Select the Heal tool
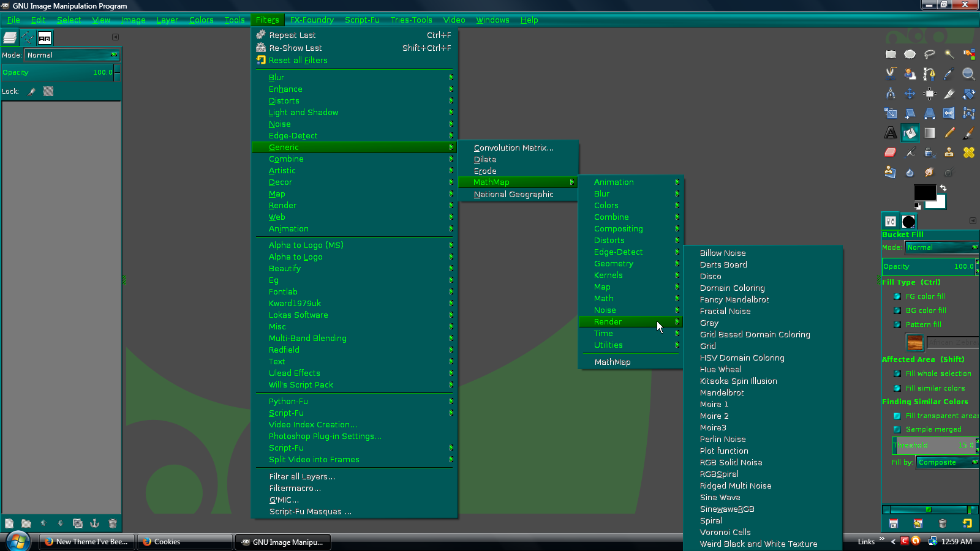 click(969, 152)
